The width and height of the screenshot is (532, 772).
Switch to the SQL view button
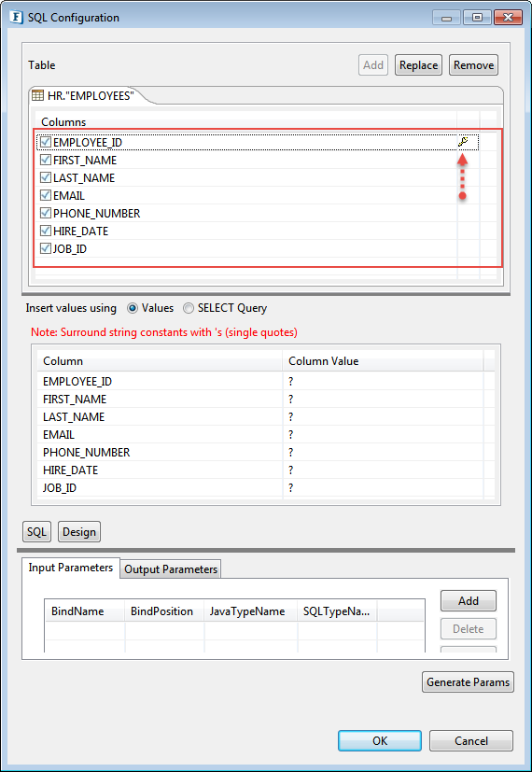37,532
